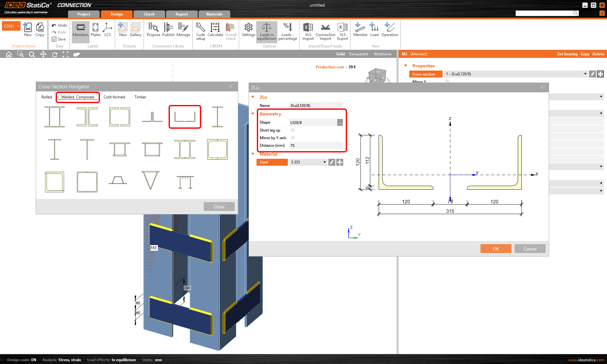Click the OK button in 2Lu dialog

click(496, 249)
